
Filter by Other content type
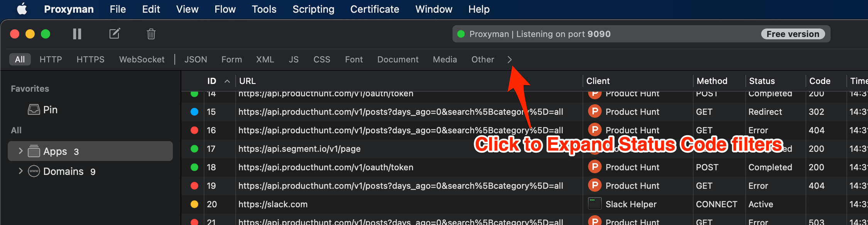tap(483, 59)
